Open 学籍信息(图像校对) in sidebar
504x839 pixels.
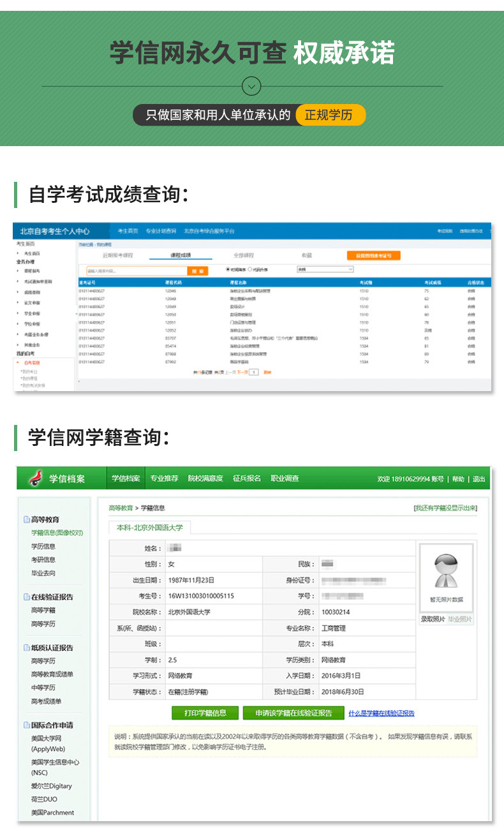click(x=57, y=533)
